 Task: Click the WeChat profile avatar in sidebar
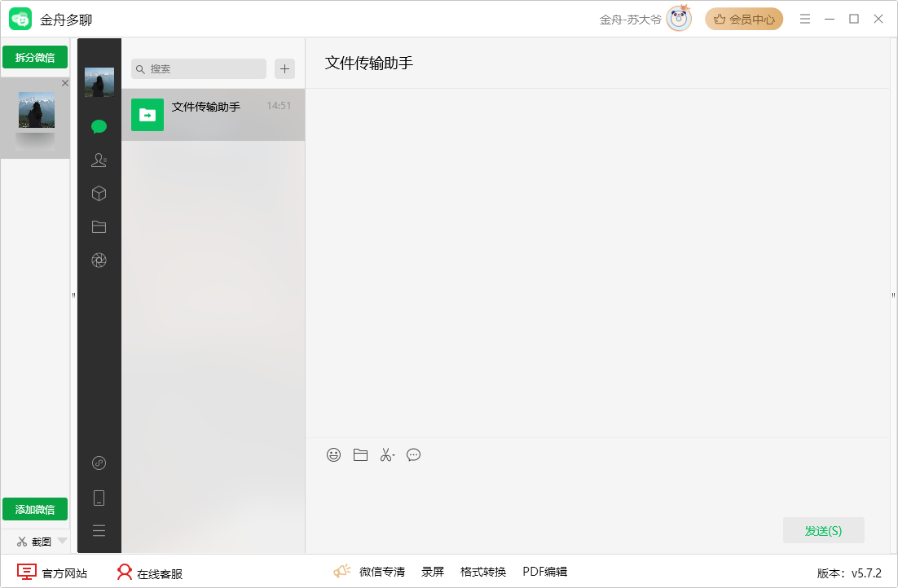point(99,82)
